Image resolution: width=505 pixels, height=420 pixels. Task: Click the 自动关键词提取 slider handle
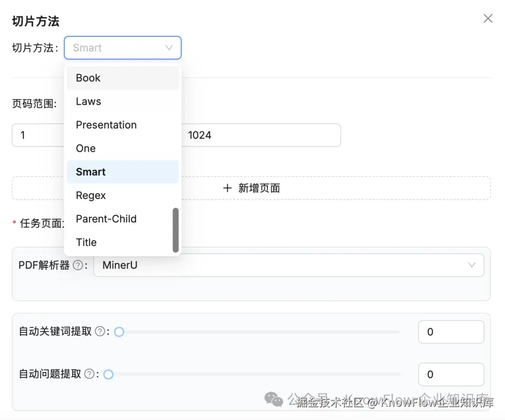point(119,331)
